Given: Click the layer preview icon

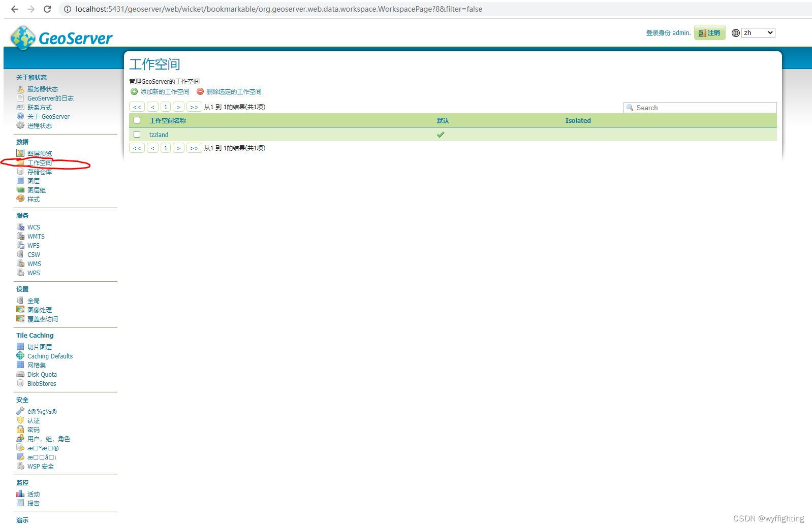Looking at the screenshot, I should [x=20, y=153].
